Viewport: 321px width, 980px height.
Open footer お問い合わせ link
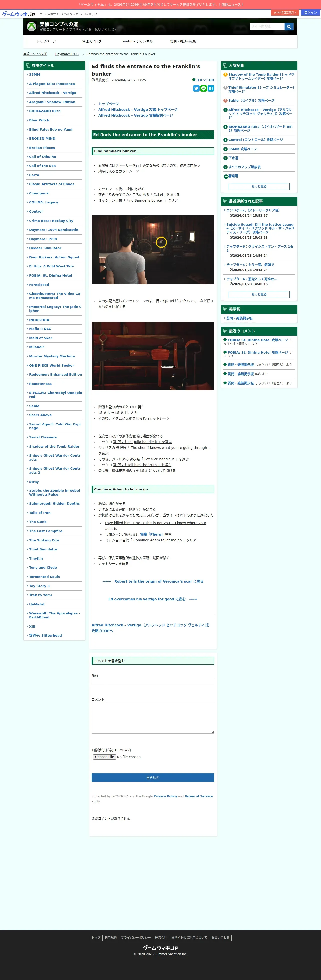[x=221, y=937]
